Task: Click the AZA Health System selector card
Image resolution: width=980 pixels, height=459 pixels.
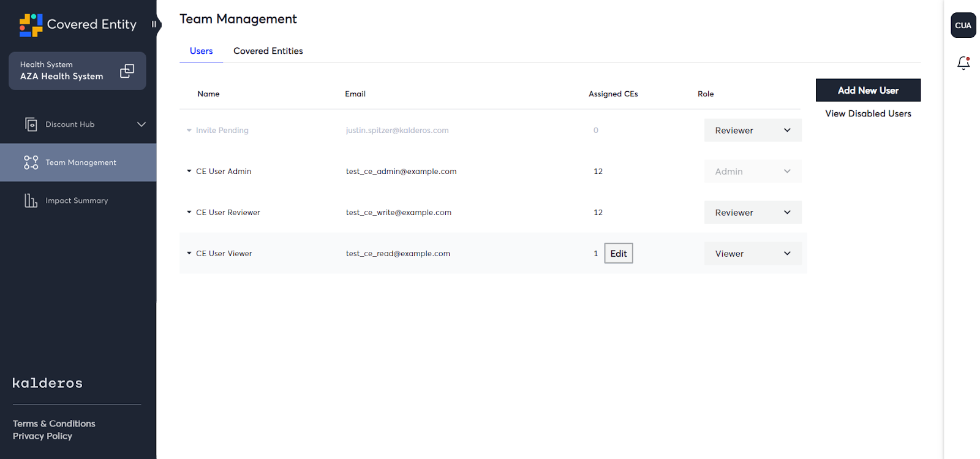Action: (x=77, y=71)
